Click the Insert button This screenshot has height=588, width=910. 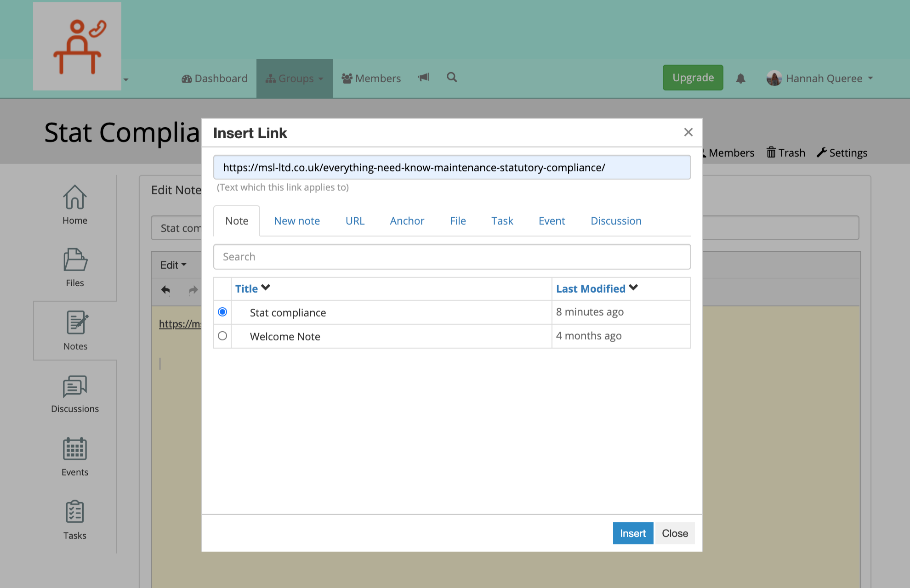[x=633, y=533]
